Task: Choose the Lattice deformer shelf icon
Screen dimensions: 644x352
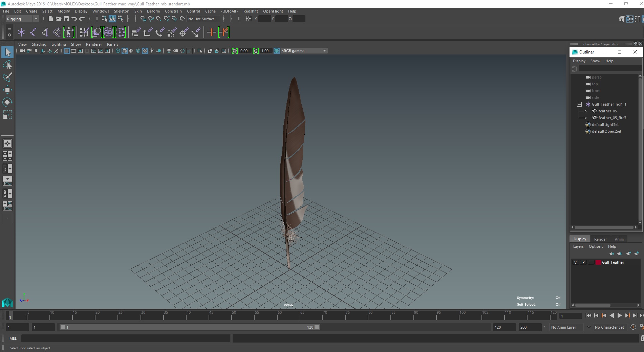Action: (x=108, y=32)
